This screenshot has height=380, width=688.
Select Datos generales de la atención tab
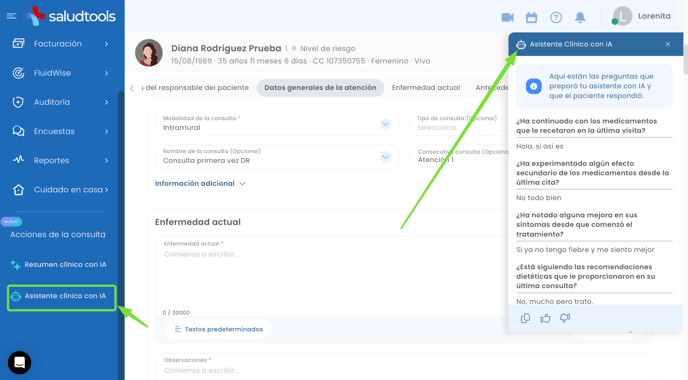(320, 88)
